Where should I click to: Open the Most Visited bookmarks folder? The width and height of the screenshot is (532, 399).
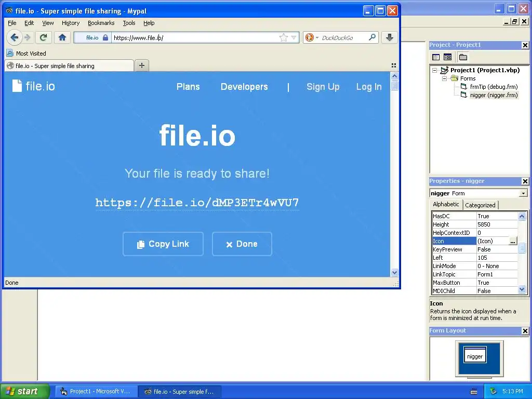(x=26, y=54)
